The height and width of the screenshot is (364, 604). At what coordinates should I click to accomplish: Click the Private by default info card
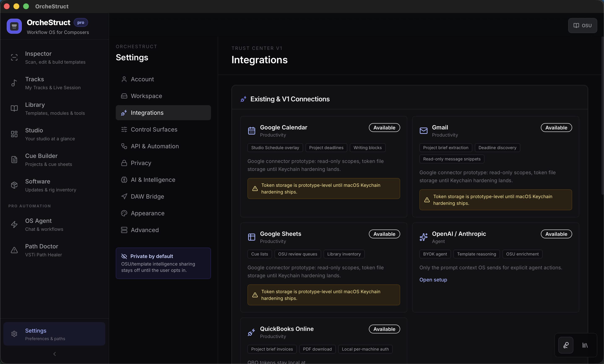[x=163, y=263]
